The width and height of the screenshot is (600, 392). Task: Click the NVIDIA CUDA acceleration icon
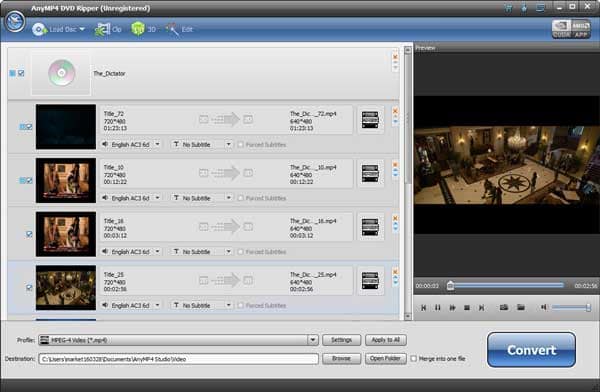tap(561, 29)
